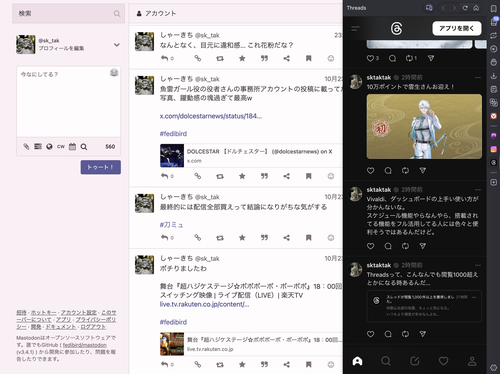Click the 検索 search field
Screen dimensions: 500x374
point(68,13)
